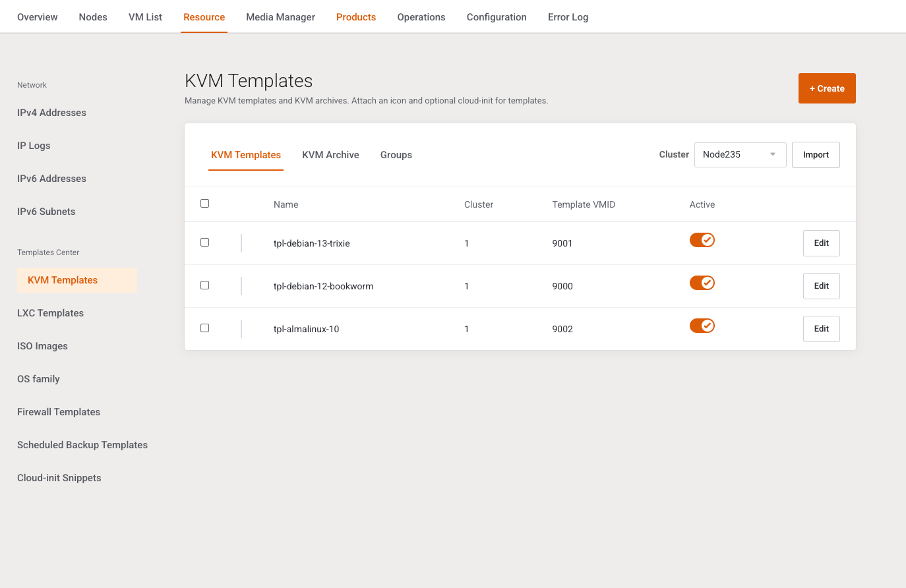Open the Cluster Node235 dropdown
906x588 pixels.
point(740,155)
